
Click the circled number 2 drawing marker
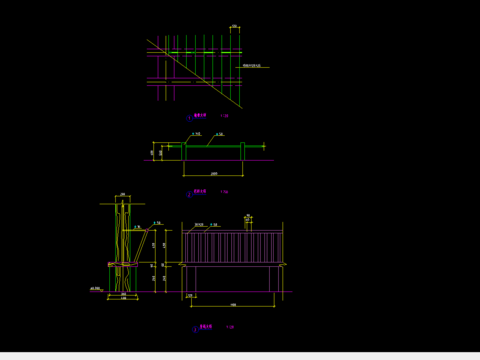[189, 194]
